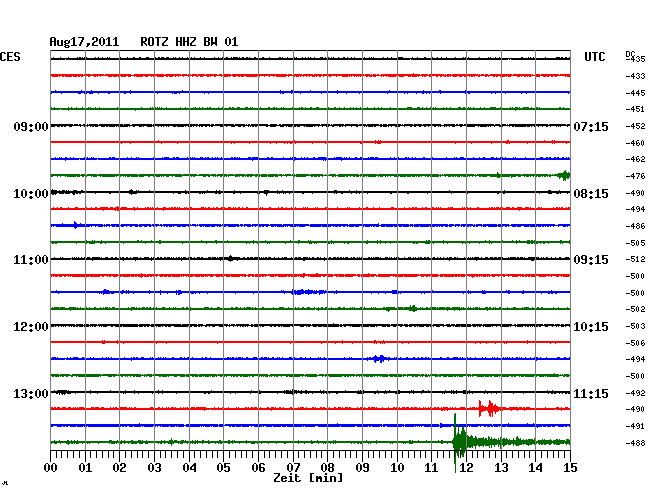This screenshot has height=494, width=650.
Task: Select the minute axis tick label 14
Action: [535, 468]
